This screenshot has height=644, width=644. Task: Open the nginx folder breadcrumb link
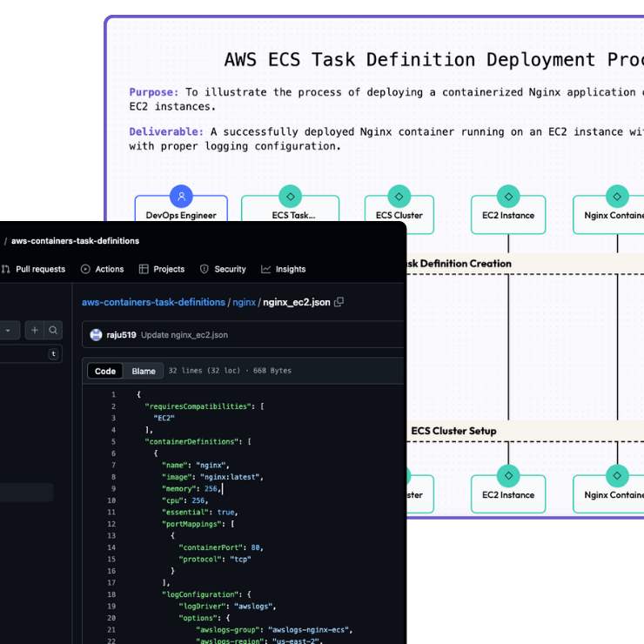pos(244,302)
